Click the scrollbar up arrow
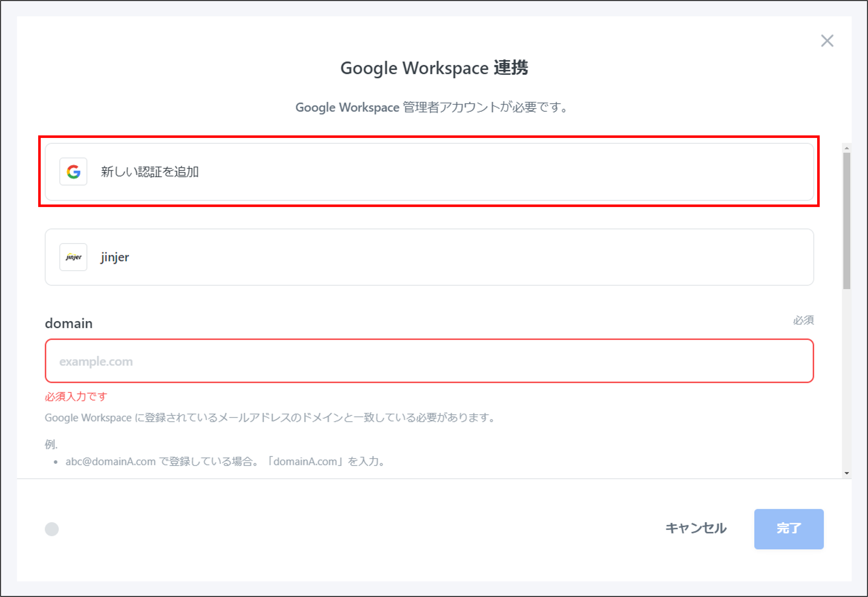Viewport: 868px width, 597px height. tap(847, 149)
